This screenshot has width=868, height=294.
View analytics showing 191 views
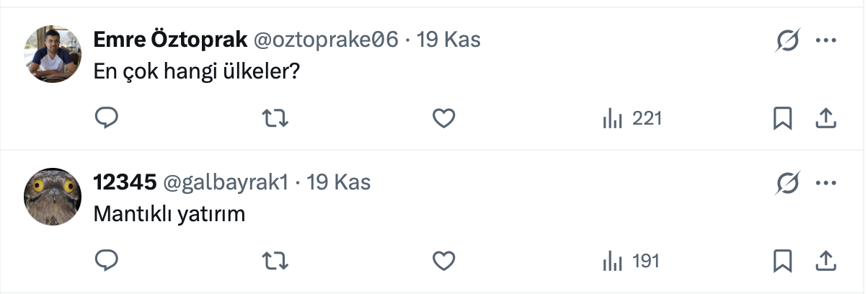[x=631, y=261]
